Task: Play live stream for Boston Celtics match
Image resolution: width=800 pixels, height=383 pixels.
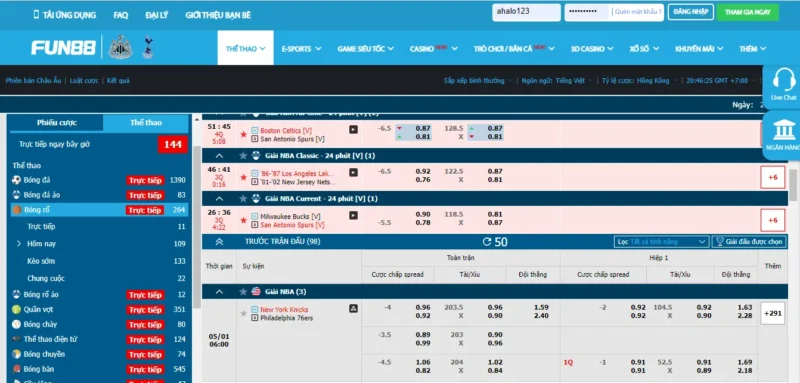Action: [x=353, y=130]
